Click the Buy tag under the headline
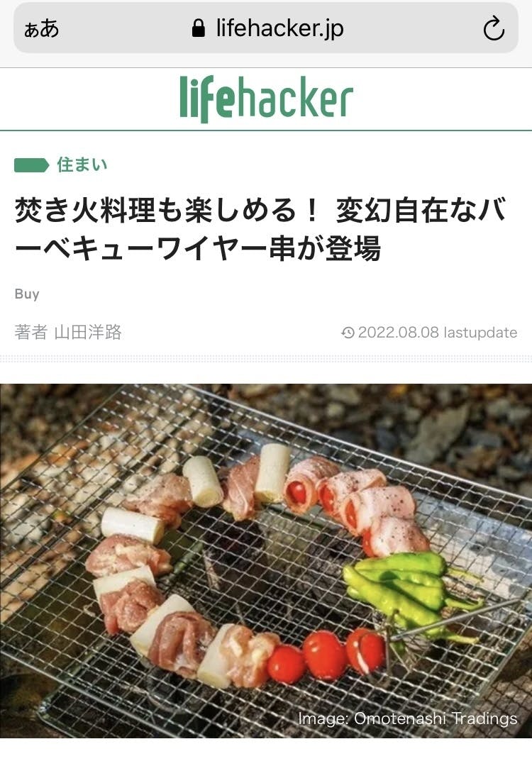This screenshot has height=761, width=532. point(27,294)
